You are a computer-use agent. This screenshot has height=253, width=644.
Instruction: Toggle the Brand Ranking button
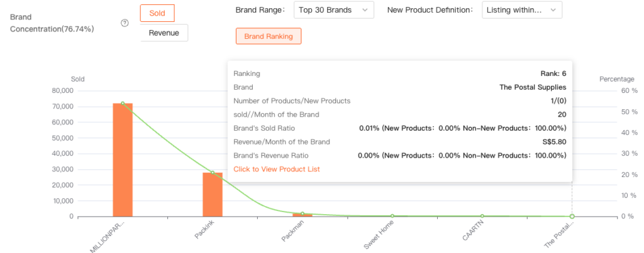(269, 36)
